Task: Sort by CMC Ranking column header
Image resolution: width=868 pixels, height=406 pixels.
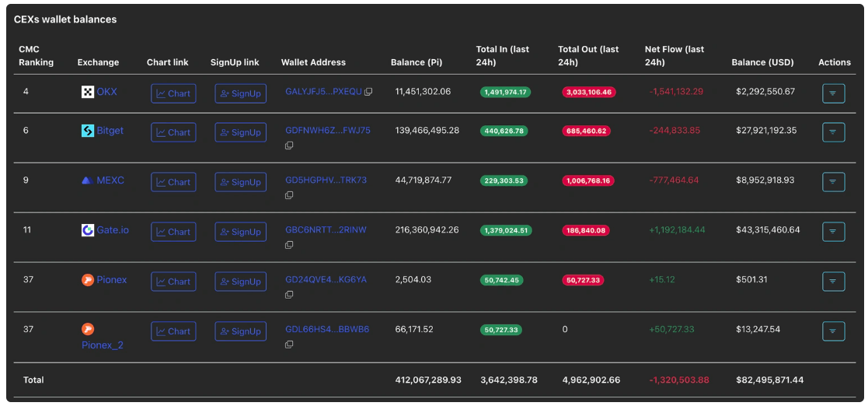Action: pyautogui.click(x=36, y=55)
